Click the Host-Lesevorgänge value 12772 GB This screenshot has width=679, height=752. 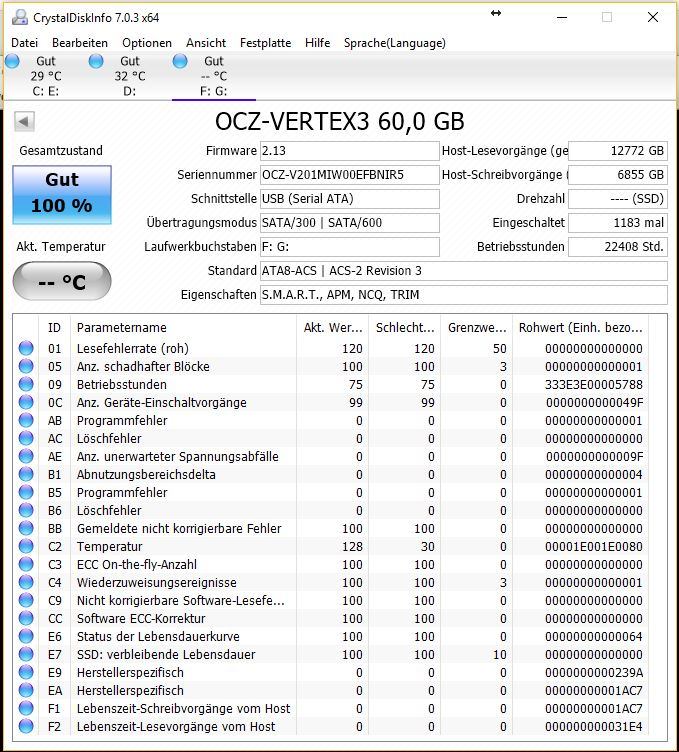click(x=618, y=151)
